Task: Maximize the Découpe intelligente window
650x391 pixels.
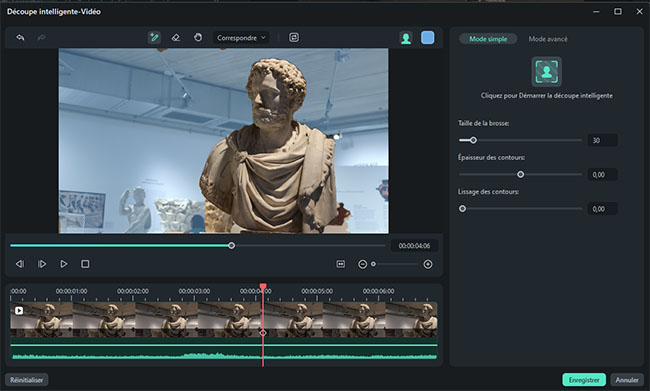Action: point(618,12)
